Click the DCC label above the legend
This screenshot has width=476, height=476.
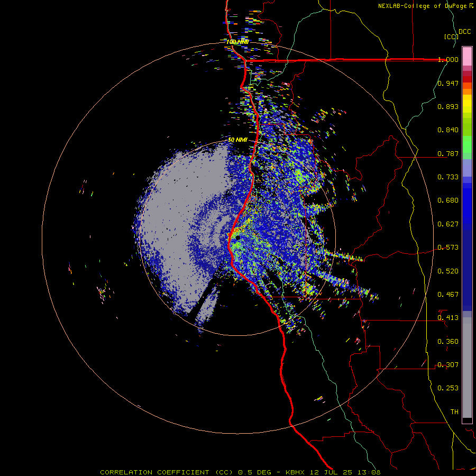pyautogui.click(x=465, y=32)
